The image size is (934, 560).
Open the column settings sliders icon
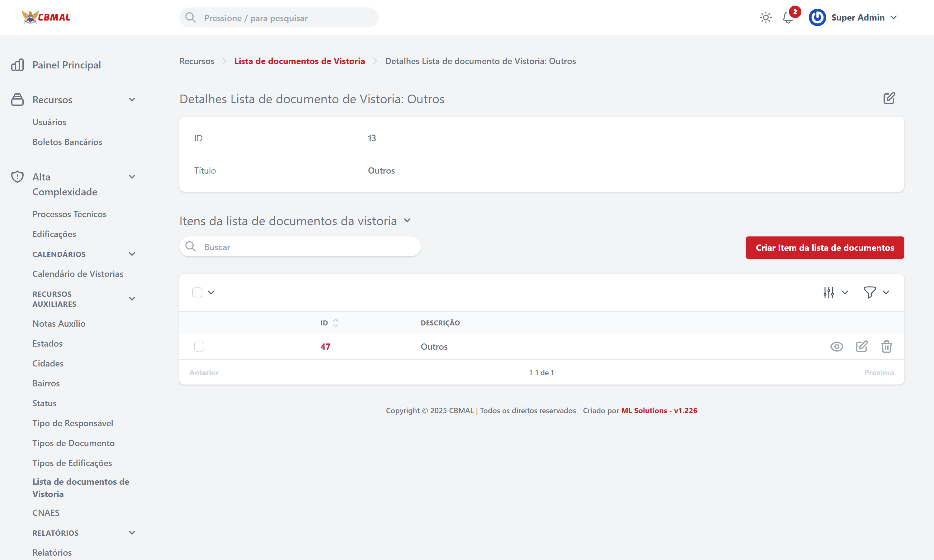point(829,292)
